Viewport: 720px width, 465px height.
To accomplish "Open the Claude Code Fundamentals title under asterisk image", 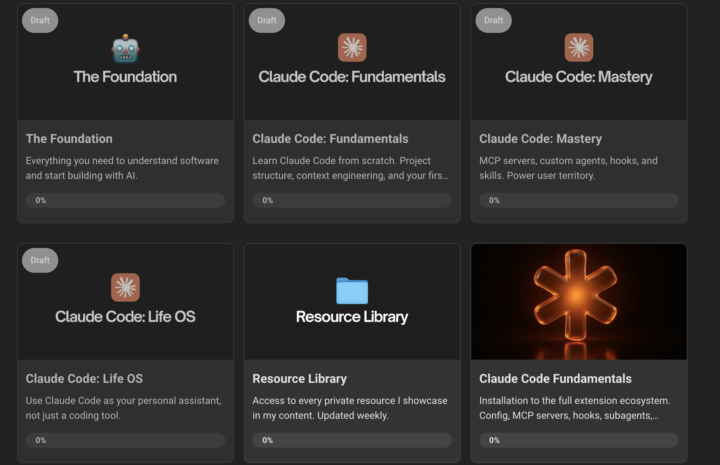I will click(555, 379).
